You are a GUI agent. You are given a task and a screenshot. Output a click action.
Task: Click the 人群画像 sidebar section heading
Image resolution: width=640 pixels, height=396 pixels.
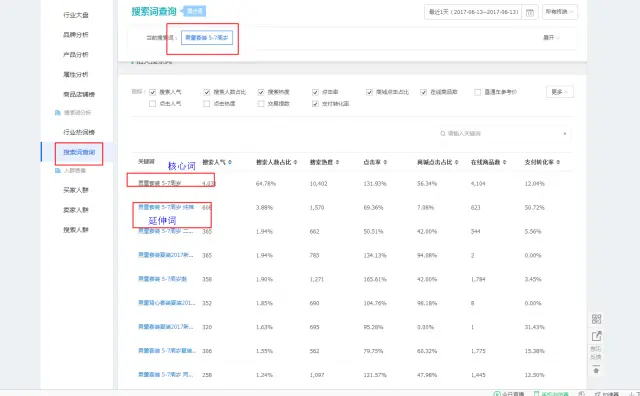click(75, 171)
